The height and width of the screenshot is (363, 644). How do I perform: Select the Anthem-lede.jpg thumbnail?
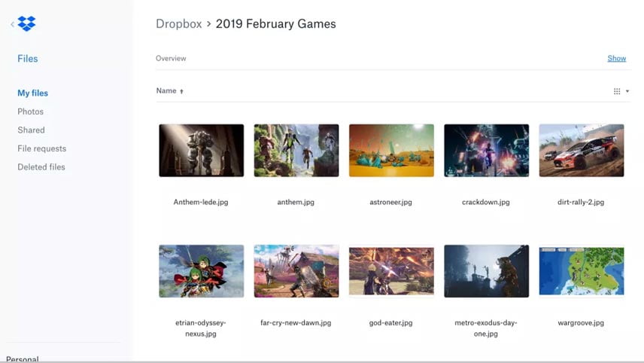click(x=202, y=151)
